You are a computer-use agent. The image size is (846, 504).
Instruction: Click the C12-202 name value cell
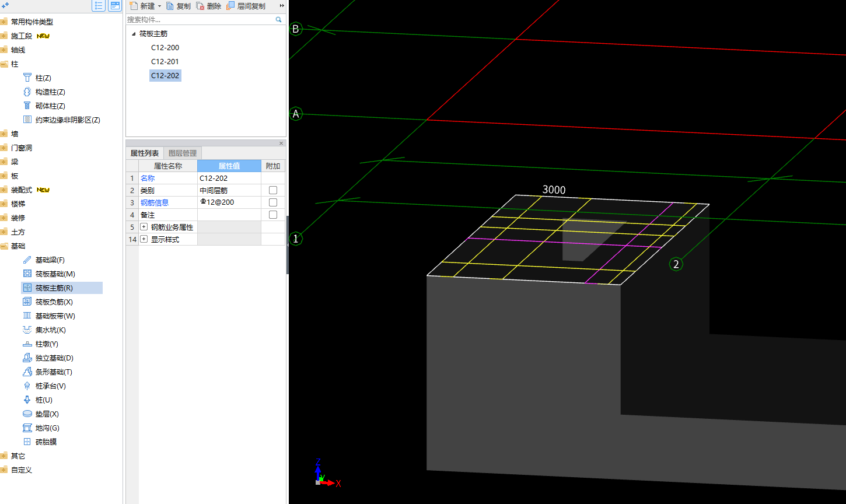pyautogui.click(x=229, y=178)
